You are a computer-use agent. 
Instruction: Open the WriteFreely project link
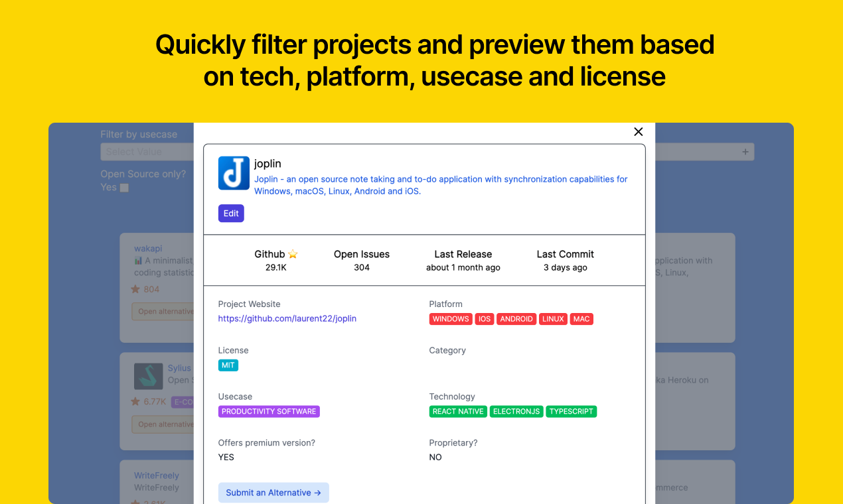157,475
